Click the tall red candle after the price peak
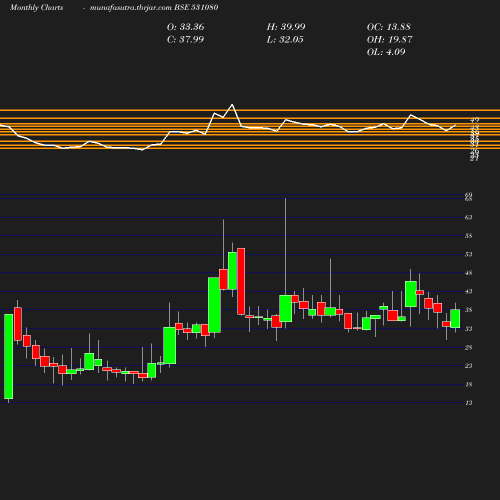Image resolution: width=500 pixels, height=500 pixels. click(241, 281)
